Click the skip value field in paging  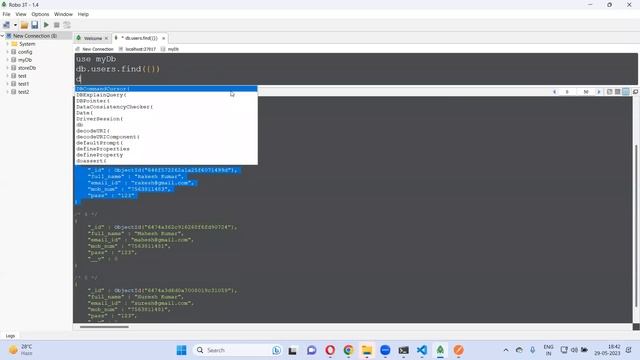click(x=567, y=92)
